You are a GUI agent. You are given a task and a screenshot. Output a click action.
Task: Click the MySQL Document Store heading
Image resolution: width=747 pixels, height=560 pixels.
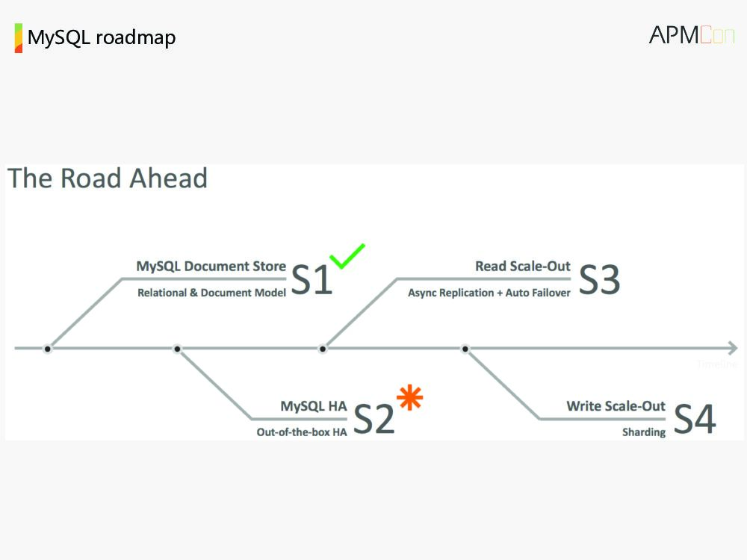point(211,267)
